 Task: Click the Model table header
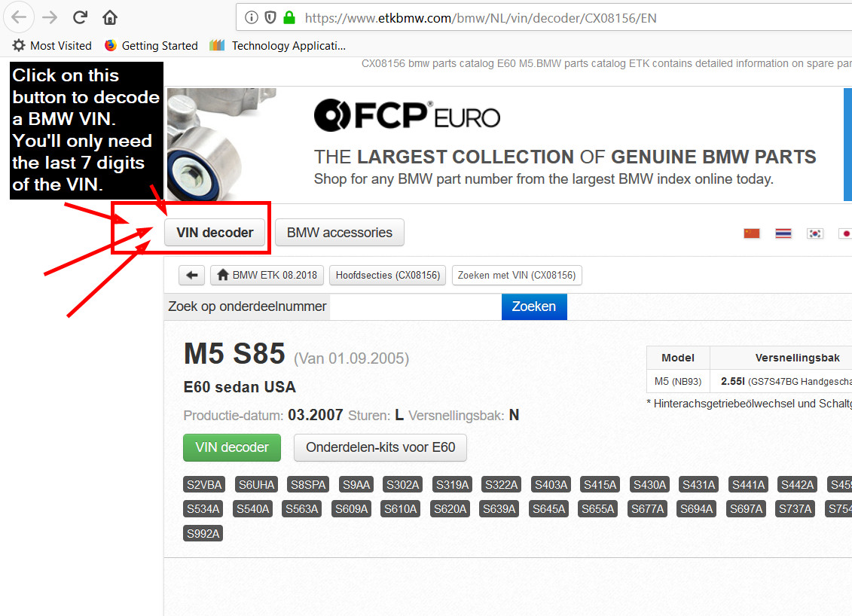tap(678, 358)
